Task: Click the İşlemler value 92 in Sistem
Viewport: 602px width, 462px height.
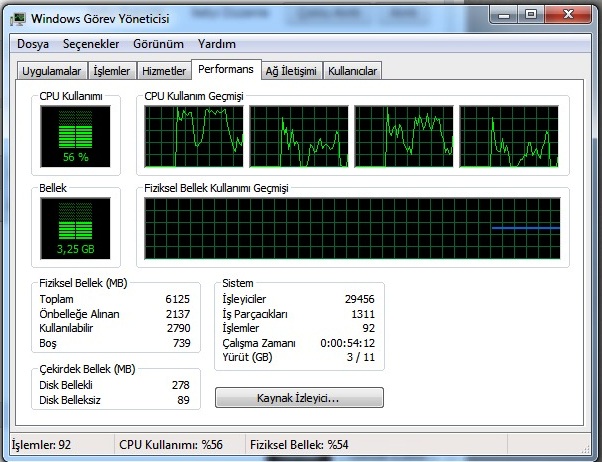Action: [x=369, y=328]
